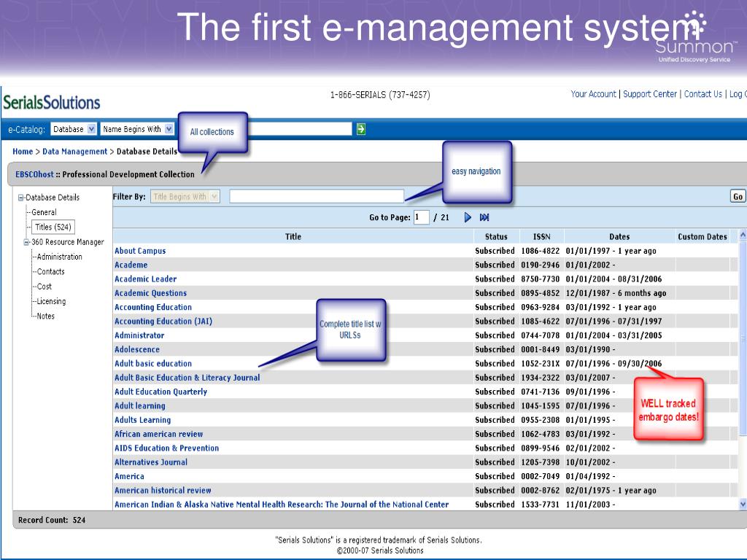Open the American historical review title
The height and width of the screenshot is (560, 747).
163,491
